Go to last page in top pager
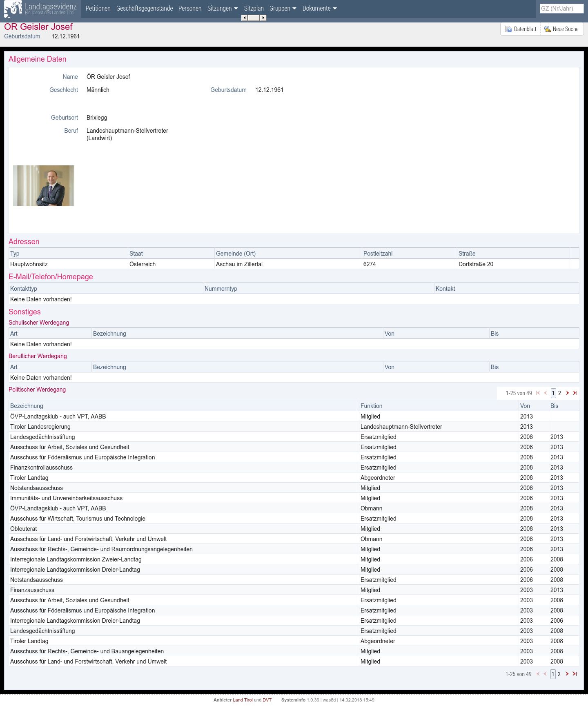 point(575,393)
